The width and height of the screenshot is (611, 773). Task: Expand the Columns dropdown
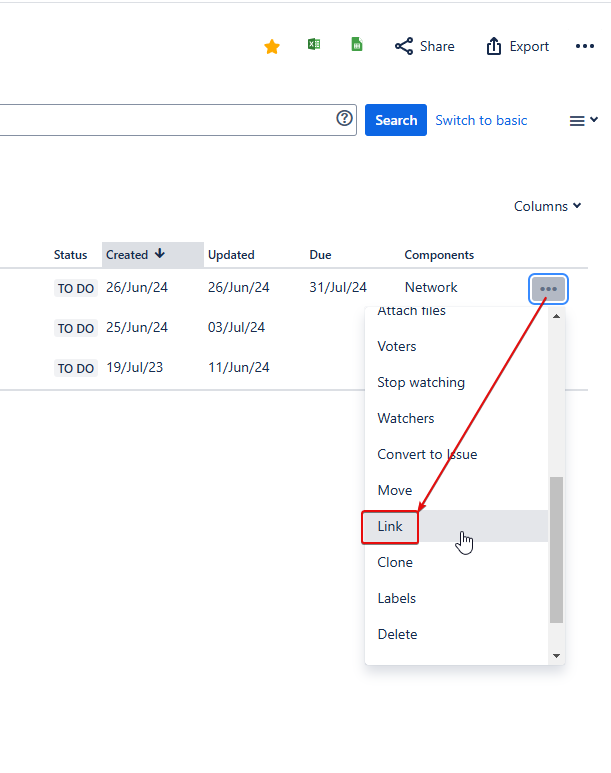coord(547,206)
